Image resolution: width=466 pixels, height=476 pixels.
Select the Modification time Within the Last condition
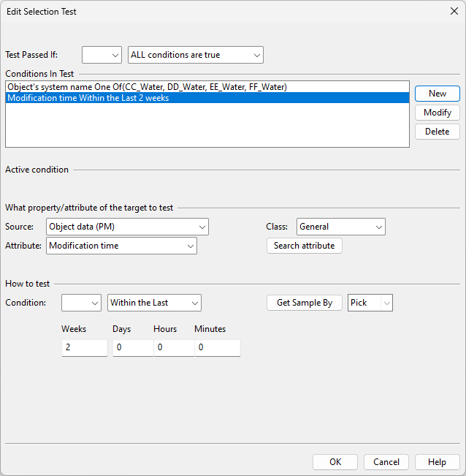point(88,98)
